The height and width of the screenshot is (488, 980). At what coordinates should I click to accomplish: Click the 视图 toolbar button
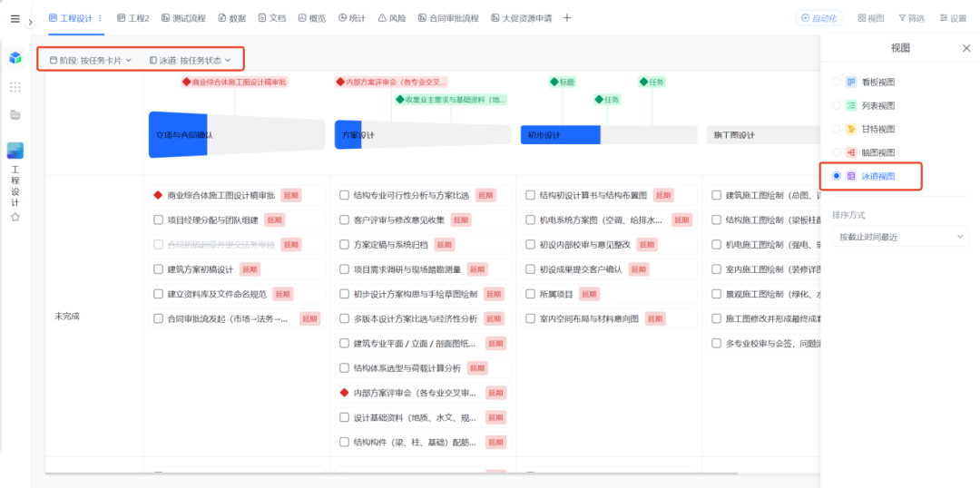click(870, 18)
